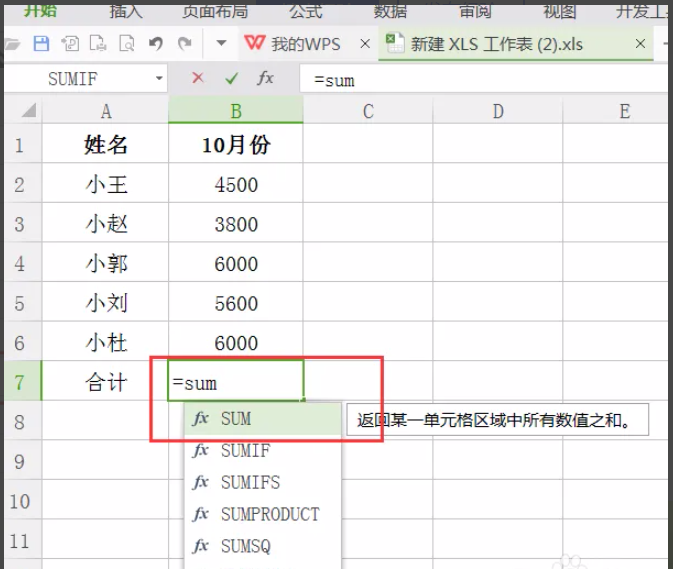Switch to 我的WPS document tab
This screenshot has height=569, width=673.
click(x=306, y=44)
